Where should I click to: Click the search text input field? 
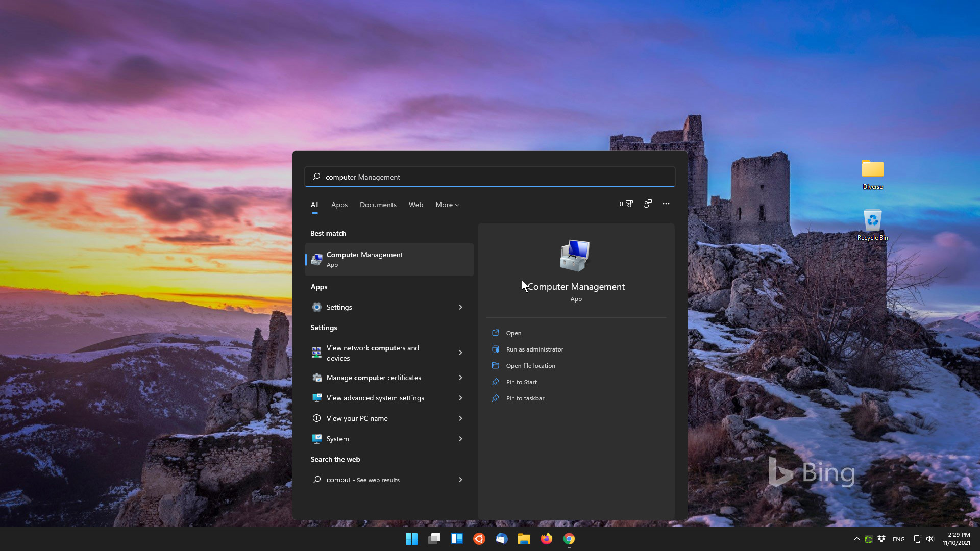[490, 177]
